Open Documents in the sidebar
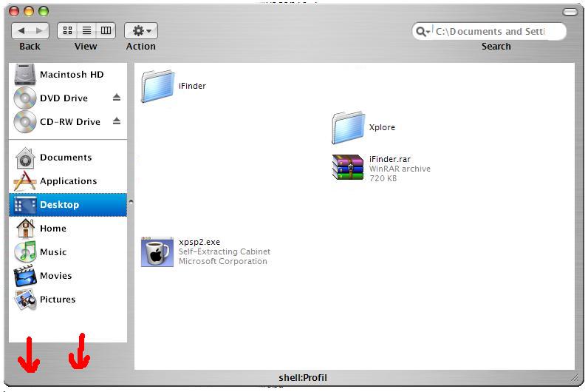The image size is (588, 392). point(68,158)
